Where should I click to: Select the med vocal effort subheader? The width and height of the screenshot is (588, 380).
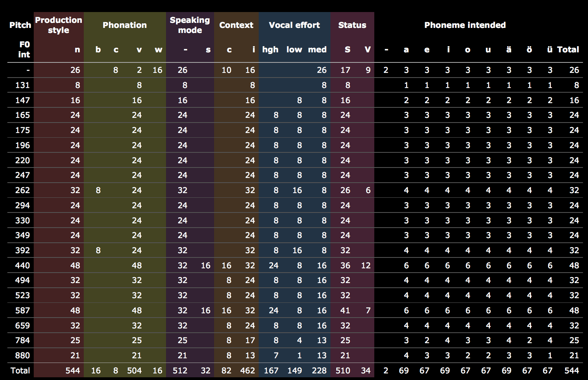tap(317, 50)
